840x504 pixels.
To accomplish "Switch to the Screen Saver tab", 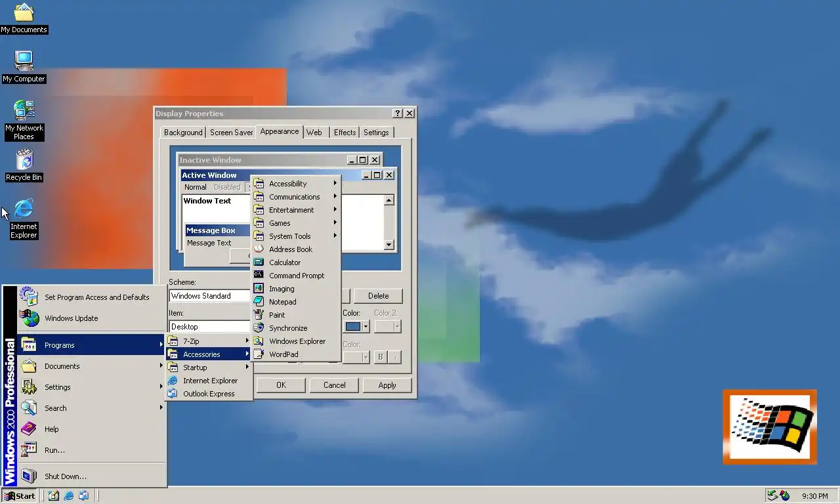I will pyautogui.click(x=231, y=133).
